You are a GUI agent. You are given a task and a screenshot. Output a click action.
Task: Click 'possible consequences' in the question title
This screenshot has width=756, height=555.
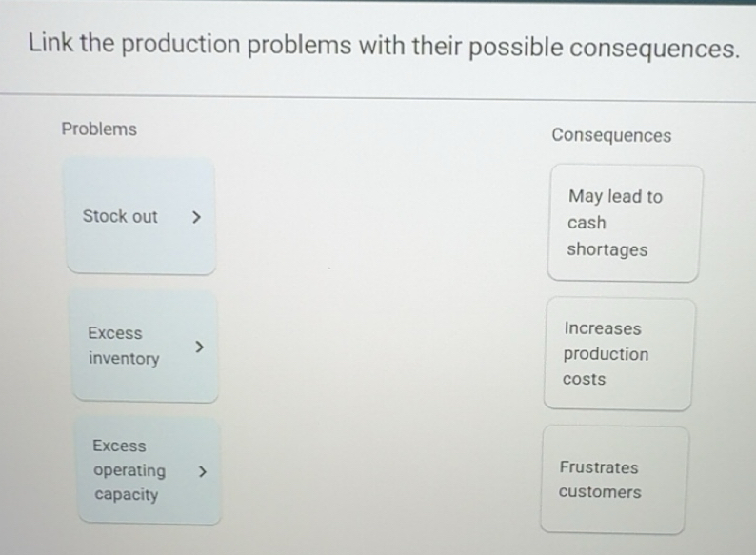pyautogui.click(x=603, y=46)
